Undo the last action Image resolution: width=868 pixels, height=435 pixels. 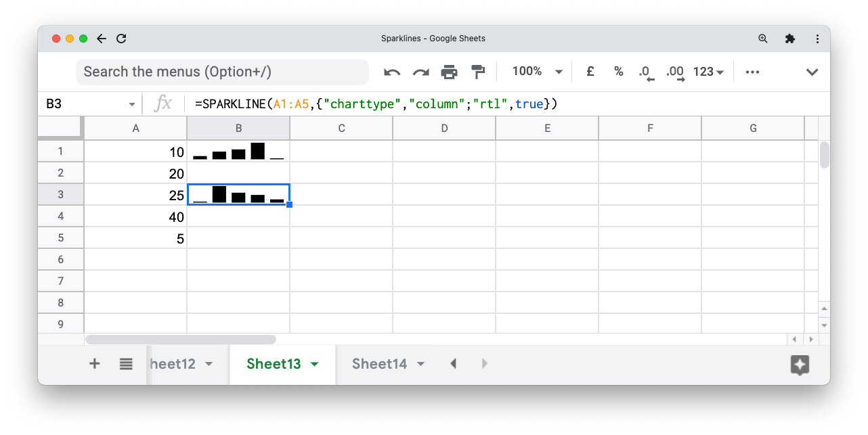point(391,71)
